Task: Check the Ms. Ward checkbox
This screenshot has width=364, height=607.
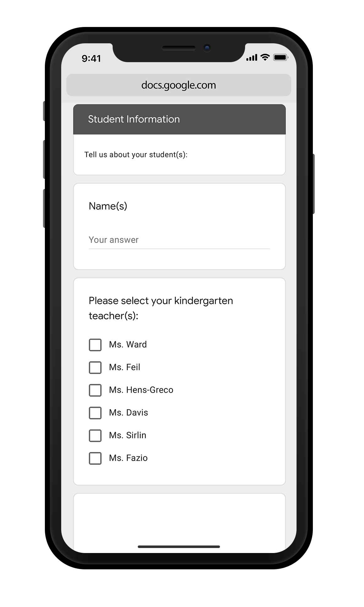Action: point(95,345)
